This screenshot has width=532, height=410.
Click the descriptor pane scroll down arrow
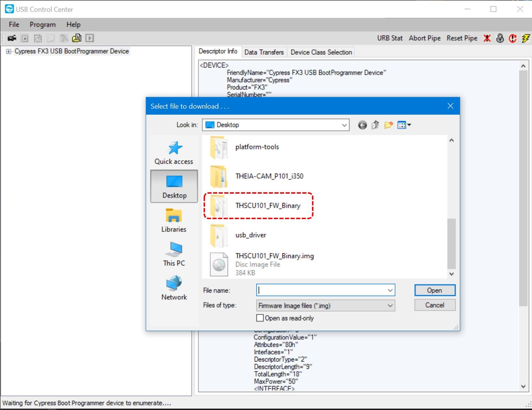tap(523, 386)
